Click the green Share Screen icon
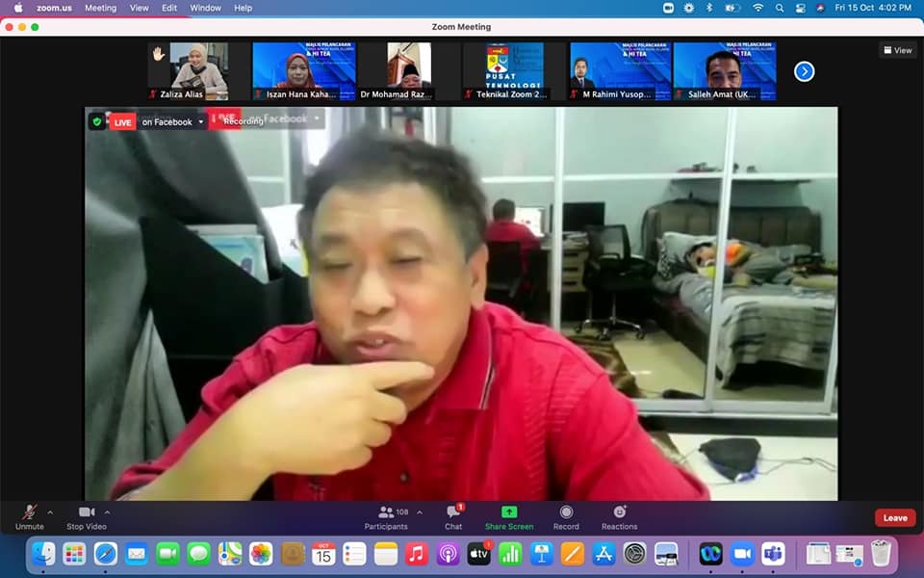Screen dimensions: 924x578 click(x=509, y=512)
